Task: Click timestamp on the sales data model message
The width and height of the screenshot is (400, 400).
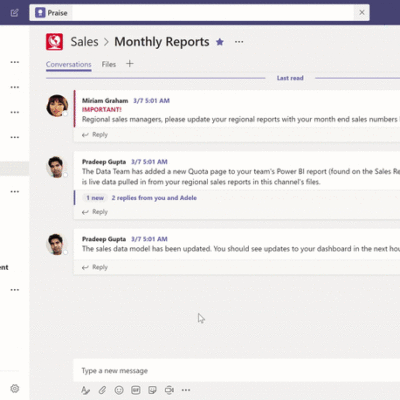Action: [149, 239]
